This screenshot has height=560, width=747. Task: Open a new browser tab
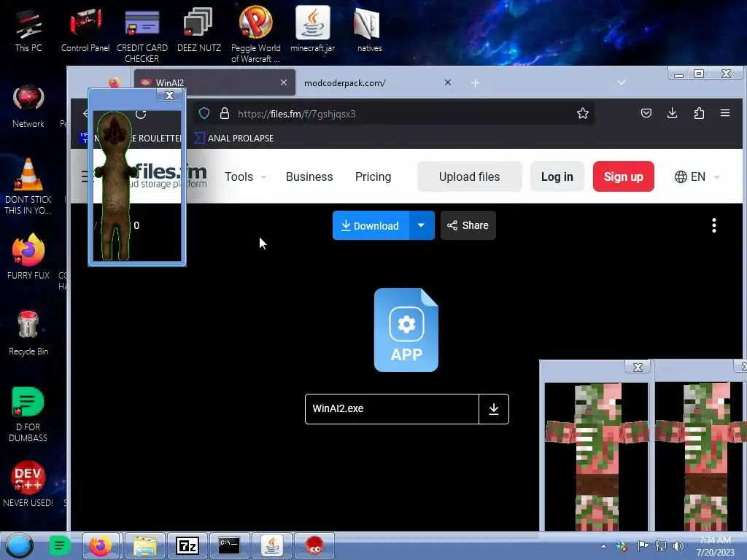[x=475, y=83]
